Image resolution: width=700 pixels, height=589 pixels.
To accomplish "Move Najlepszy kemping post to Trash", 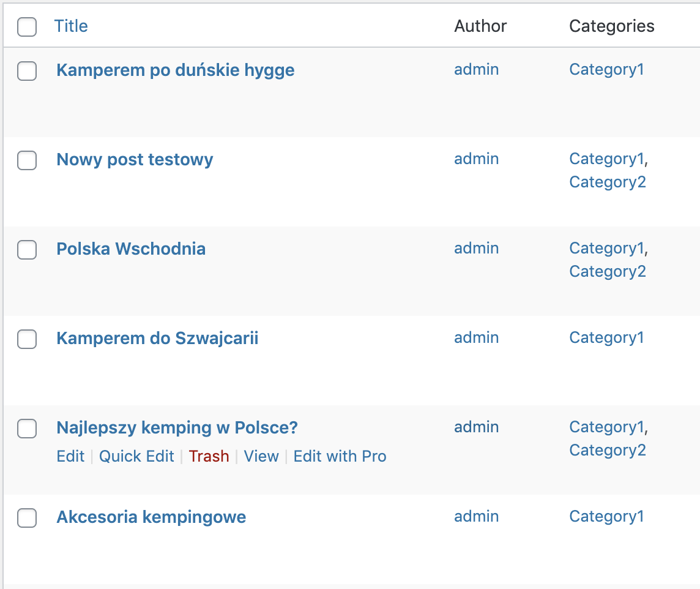I will (x=209, y=456).
